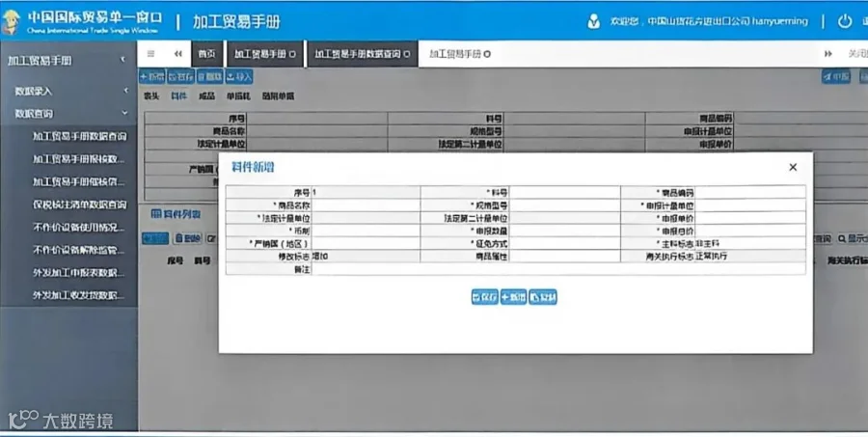
Task: Click the 法定计量单位 field in the dialog
Action: point(366,218)
